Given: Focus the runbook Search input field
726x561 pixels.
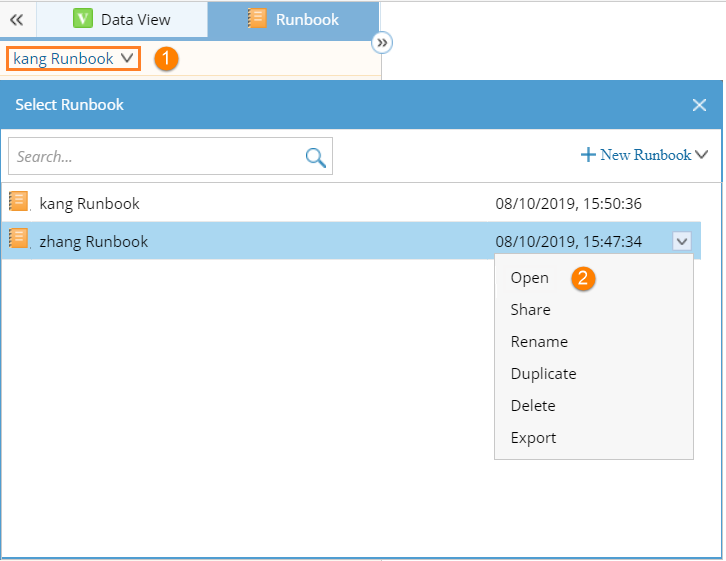Looking at the screenshot, I should [156, 156].
